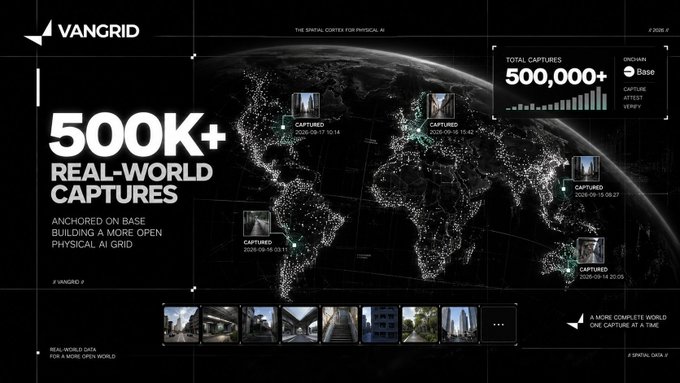680x383 pixels.
Task: Click 'REAL-WORLD DATA FOR A MORE OPEN WORLD' text
Action: click(82, 353)
